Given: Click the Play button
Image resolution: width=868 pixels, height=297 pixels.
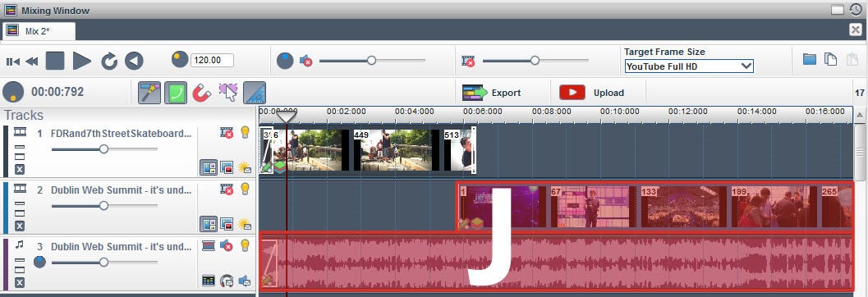Looking at the screenshot, I should point(81,60).
